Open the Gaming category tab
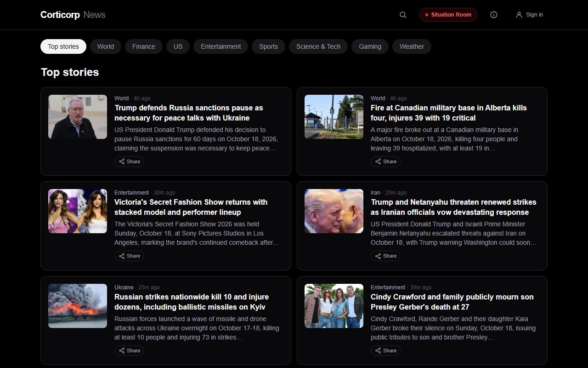 [370, 46]
